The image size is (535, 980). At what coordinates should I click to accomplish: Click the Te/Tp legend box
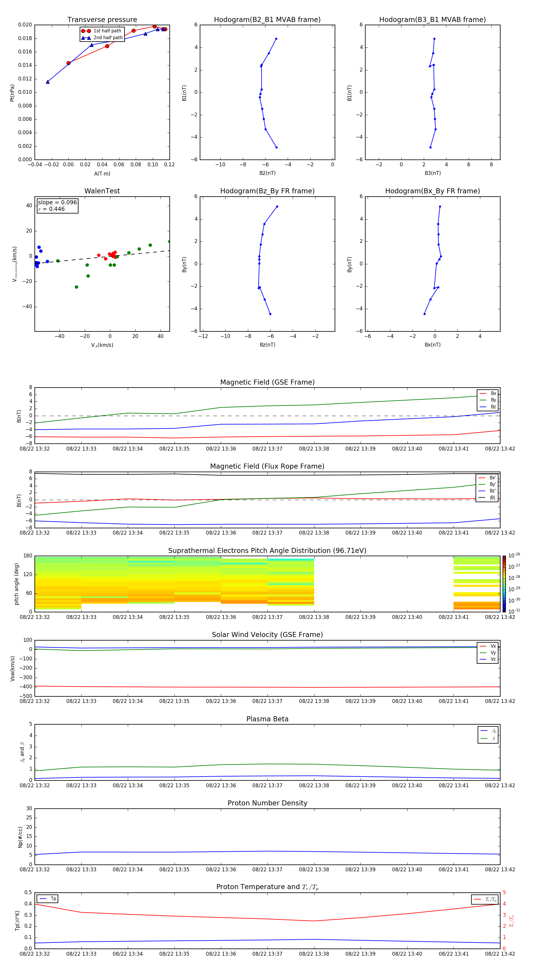(x=484, y=899)
